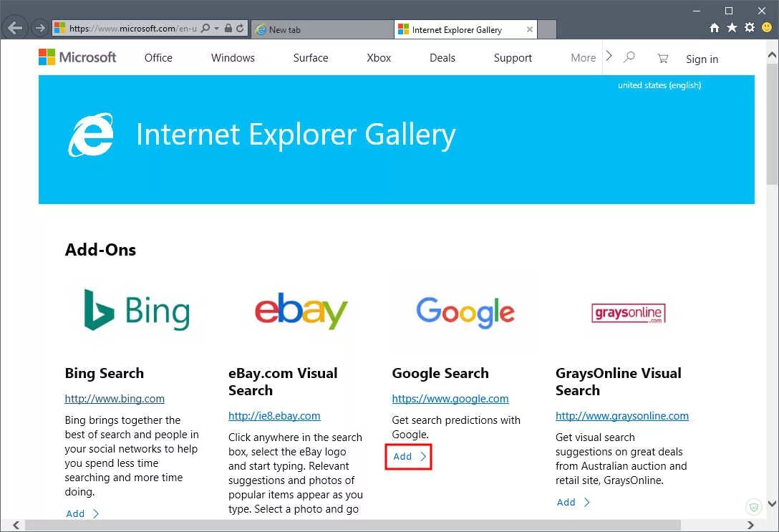Screen dimensions: 779x532
Task: Click the Bing Search heading
Action: tap(105, 373)
